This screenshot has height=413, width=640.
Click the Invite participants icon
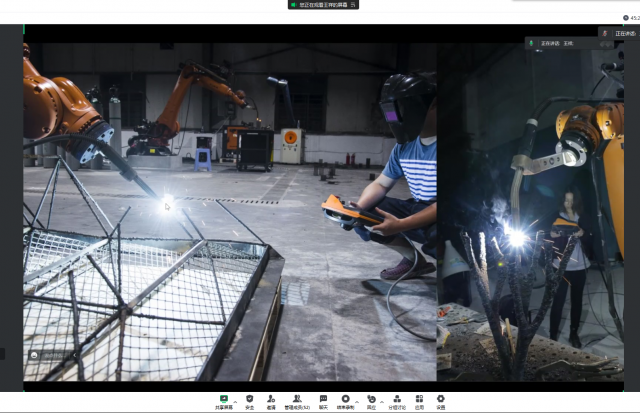coord(271,399)
